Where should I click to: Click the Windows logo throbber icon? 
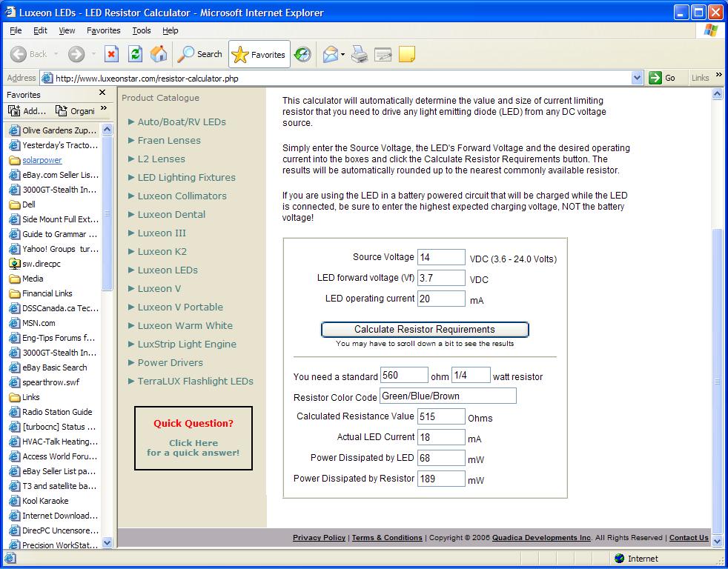coord(711,30)
